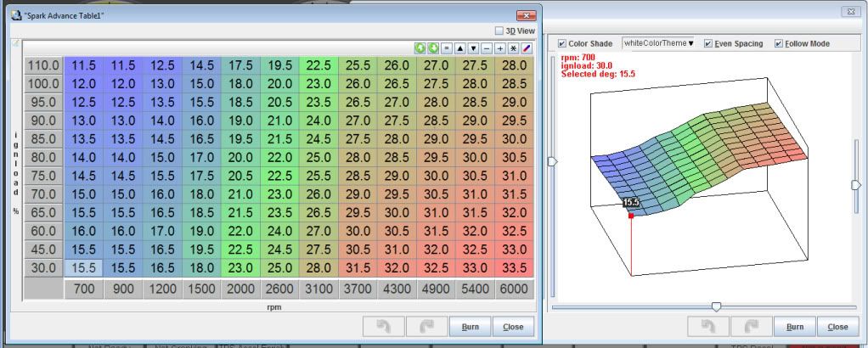Viewport: 868px width, 348px height.
Task: Toggle the Color Shade checkbox
Action: [x=561, y=43]
